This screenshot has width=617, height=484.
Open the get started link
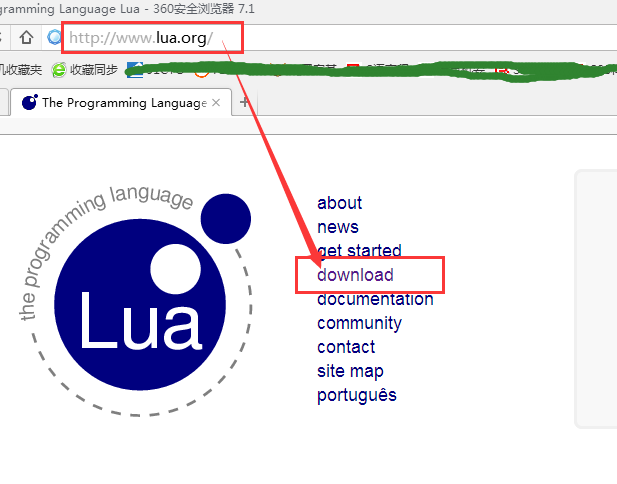[x=359, y=251]
